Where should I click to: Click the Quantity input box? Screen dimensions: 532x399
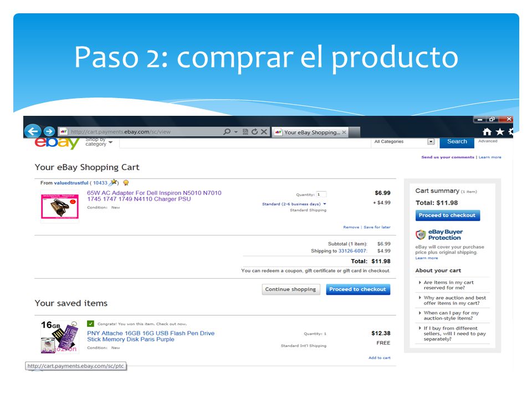tap(321, 195)
